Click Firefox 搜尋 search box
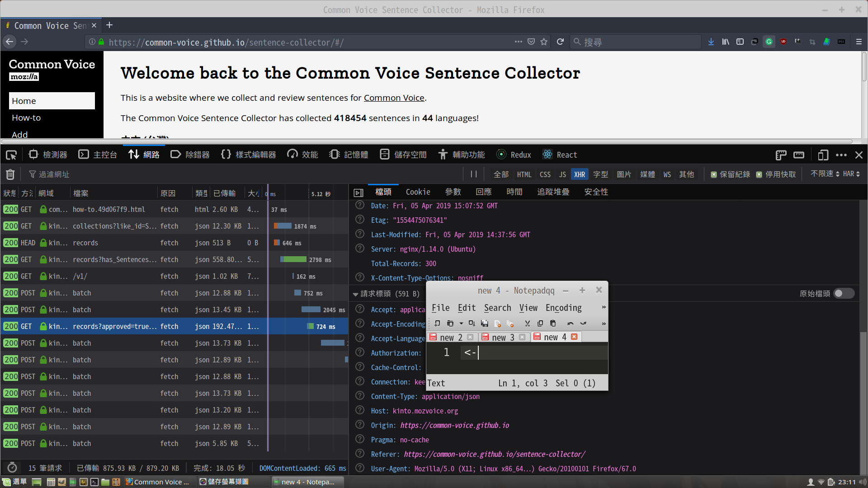This screenshot has width=868, height=488. click(636, 42)
